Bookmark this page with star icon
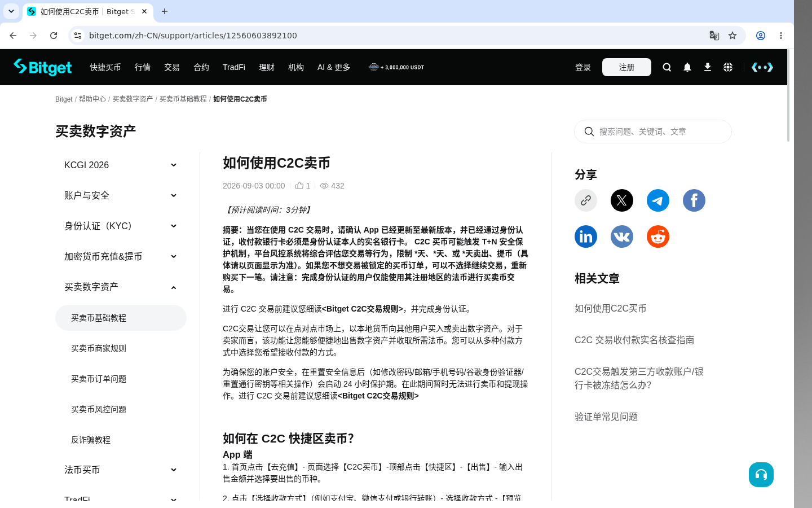Image resolution: width=812 pixels, height=508 pixels. (732, 36)
